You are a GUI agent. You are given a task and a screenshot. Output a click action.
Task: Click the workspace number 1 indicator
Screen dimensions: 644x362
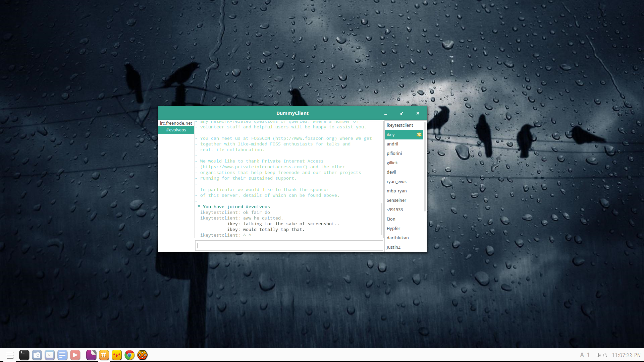pyautogui.click(x=588, y=355)
